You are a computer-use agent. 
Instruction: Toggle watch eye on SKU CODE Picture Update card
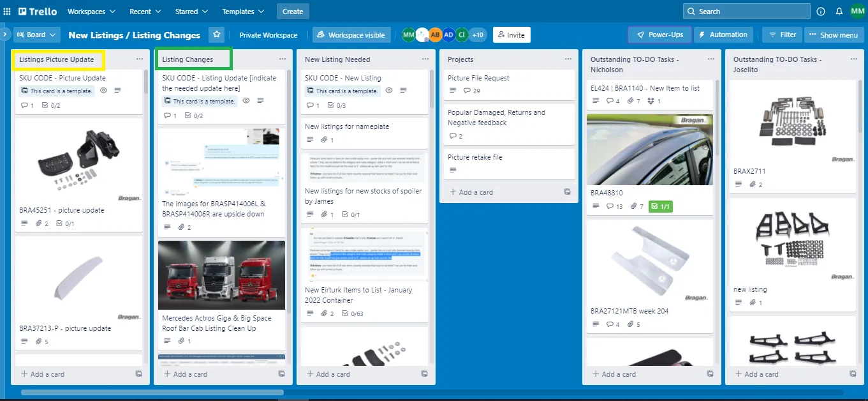pos(103,91)
